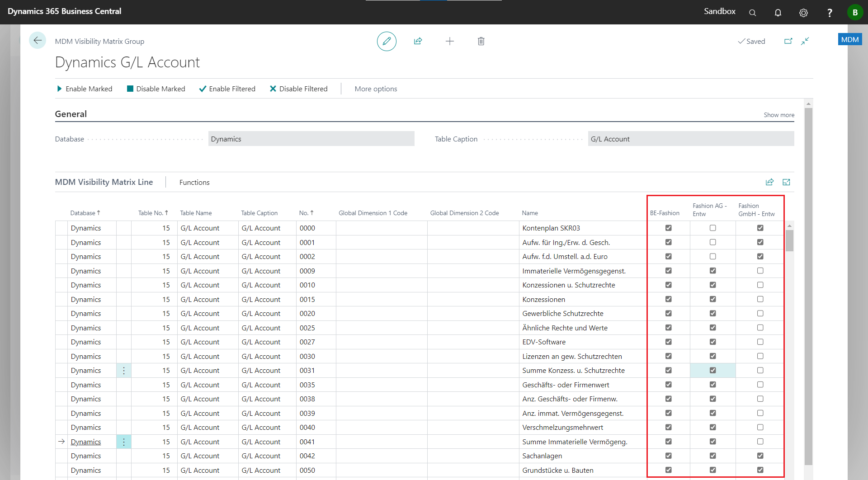868x480 pixels.
Task: Toggle Fashion AG checkbox for account 0031
Action: pos(713,371)
